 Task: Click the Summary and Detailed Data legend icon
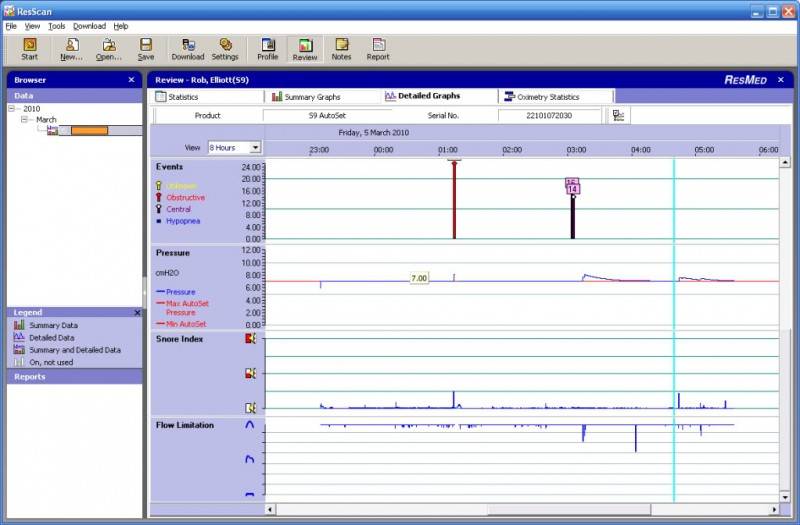point(19,349)
